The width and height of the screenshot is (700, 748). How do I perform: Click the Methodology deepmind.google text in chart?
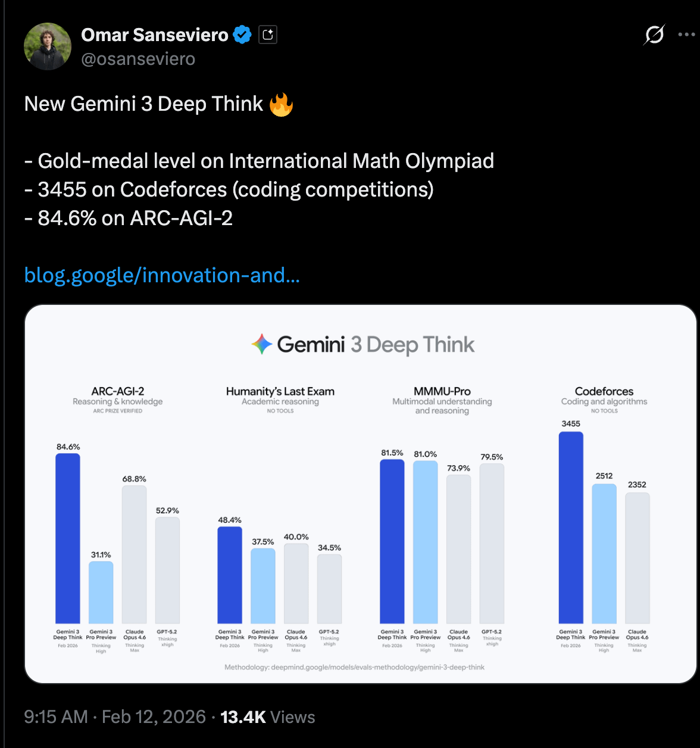click(355, 667)
